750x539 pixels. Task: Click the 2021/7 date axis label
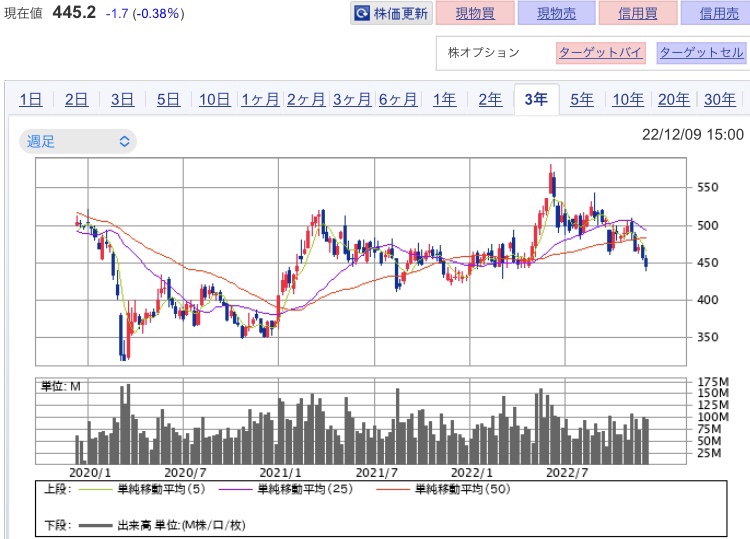pos(376,473)
